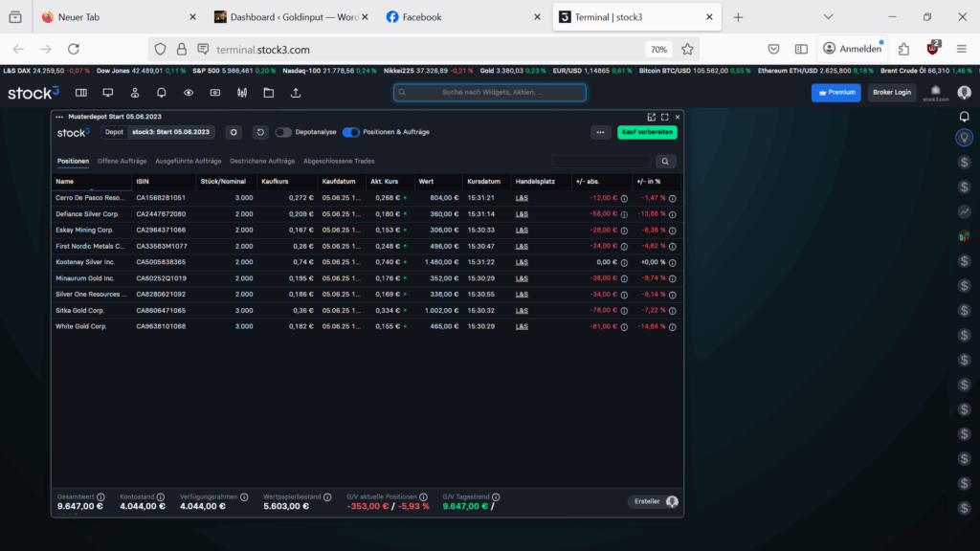This screenshot has height=551, width=980.
Task: Open the three-dot menu beside Kauf vorbereiten
Action: pyautogui.click(x=600, y=132)
